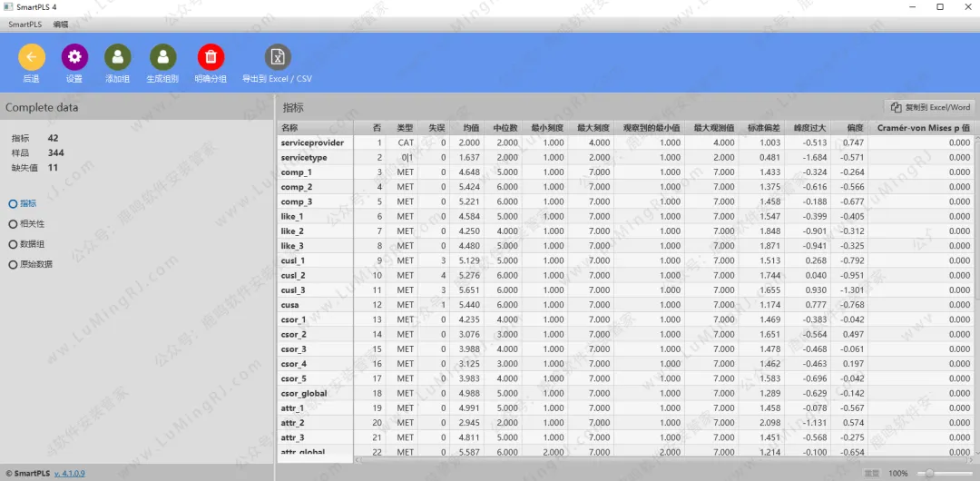Adjust the zoom slider in status bar
980x481 pixels.
coord(929,473)
